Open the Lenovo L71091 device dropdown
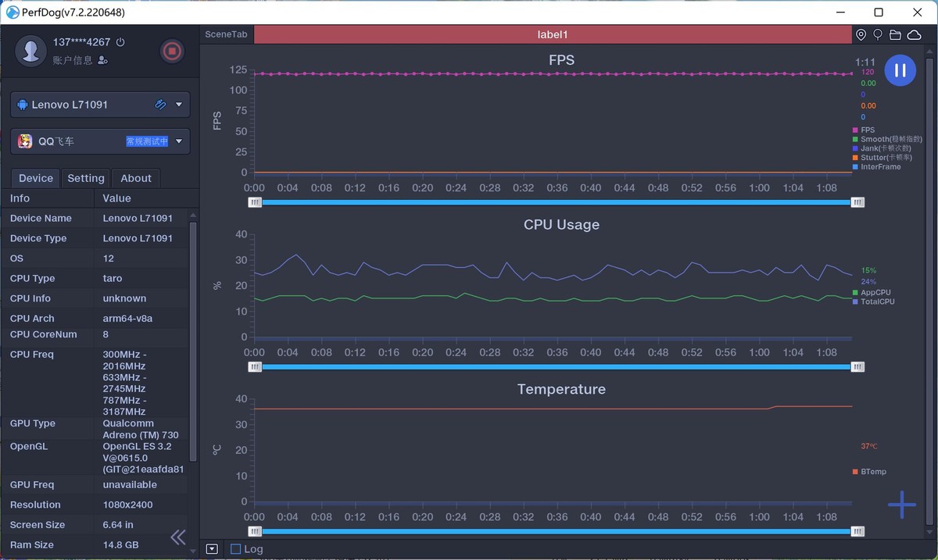This screenshot has height=560, width=938. (x=179, y=105)
